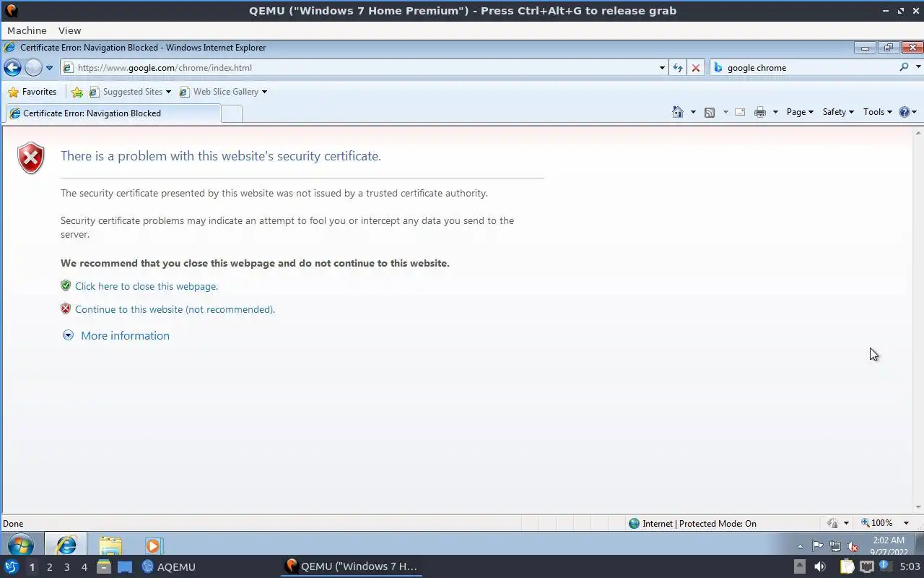
Task: Click the network tray icon in Windows
Action: point(834,546)
